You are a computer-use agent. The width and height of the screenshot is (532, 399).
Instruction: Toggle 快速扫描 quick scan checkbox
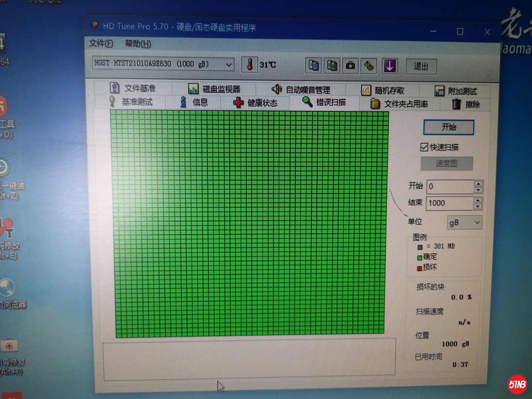[424, 147]
